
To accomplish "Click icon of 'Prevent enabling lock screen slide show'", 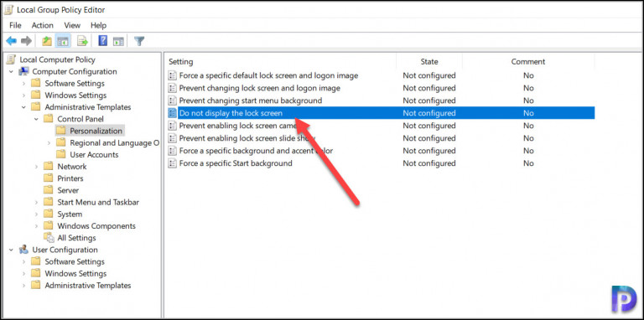I will coord(173,138).
